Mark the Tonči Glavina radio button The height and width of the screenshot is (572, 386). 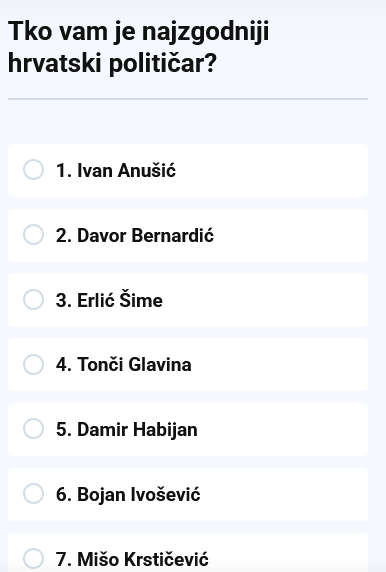pos(34,364)
